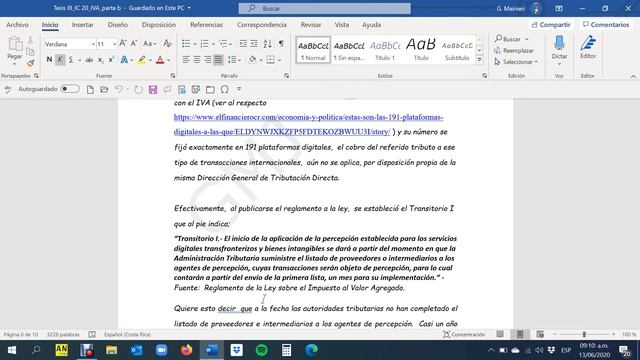Open the Seleccionar dropdown
Screen dimensions: 640x360
pyautogui.click(x=516, y=62)
